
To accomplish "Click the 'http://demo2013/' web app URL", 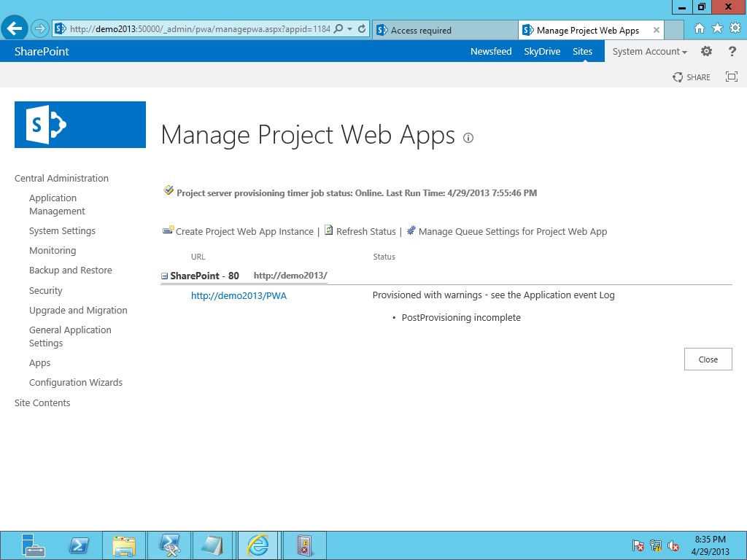I will (290, 275).
